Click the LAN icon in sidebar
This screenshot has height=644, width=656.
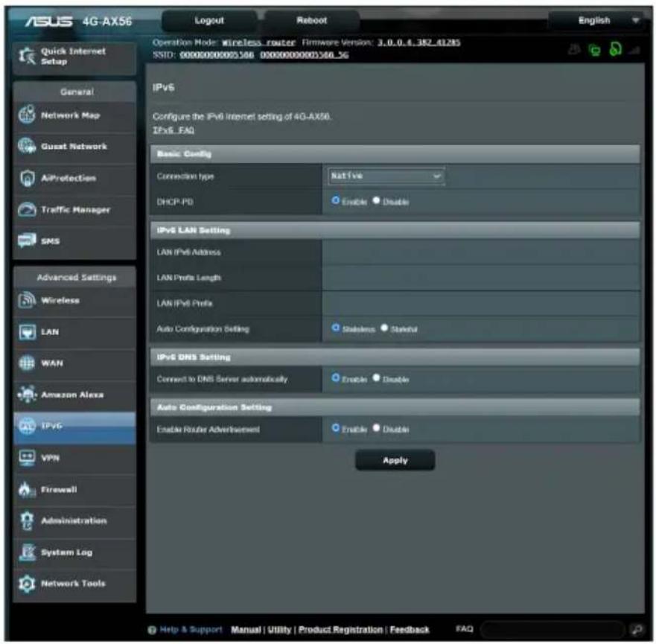28,331
